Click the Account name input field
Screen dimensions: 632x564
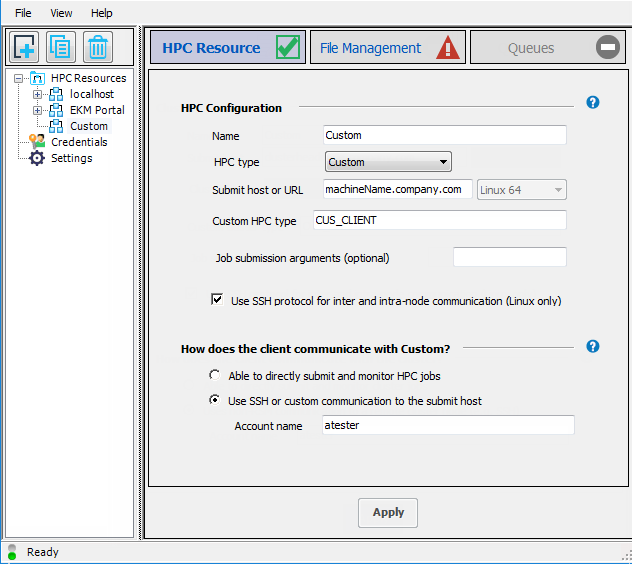coord(447,425)
